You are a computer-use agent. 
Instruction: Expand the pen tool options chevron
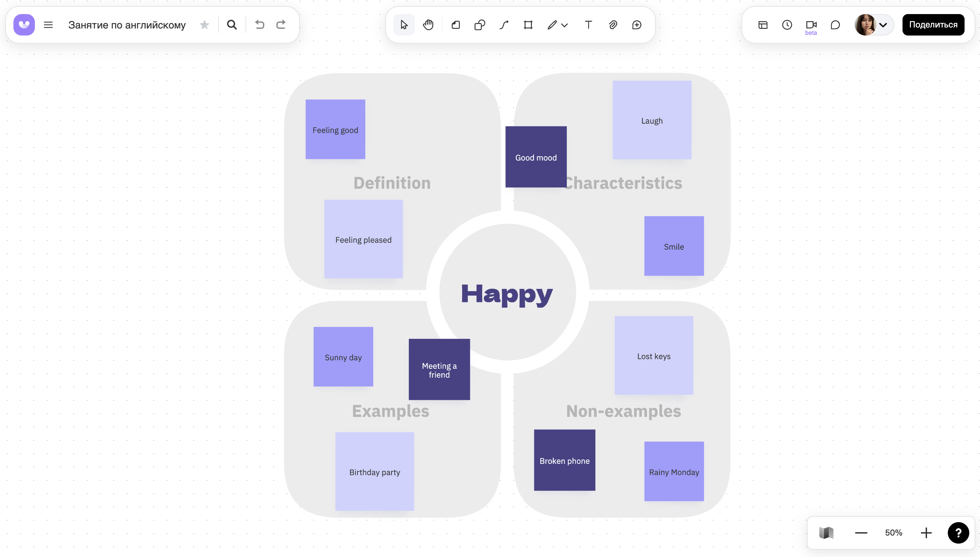(x=564, y=25)
